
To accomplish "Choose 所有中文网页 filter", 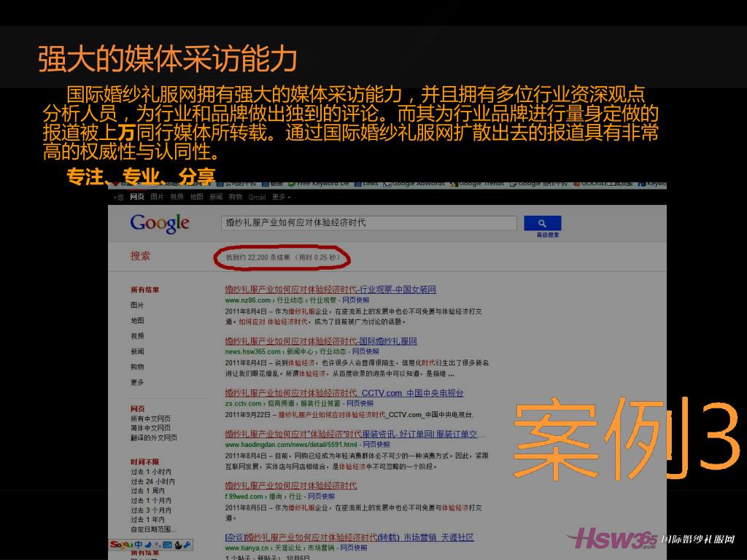I will coord(150,419).
